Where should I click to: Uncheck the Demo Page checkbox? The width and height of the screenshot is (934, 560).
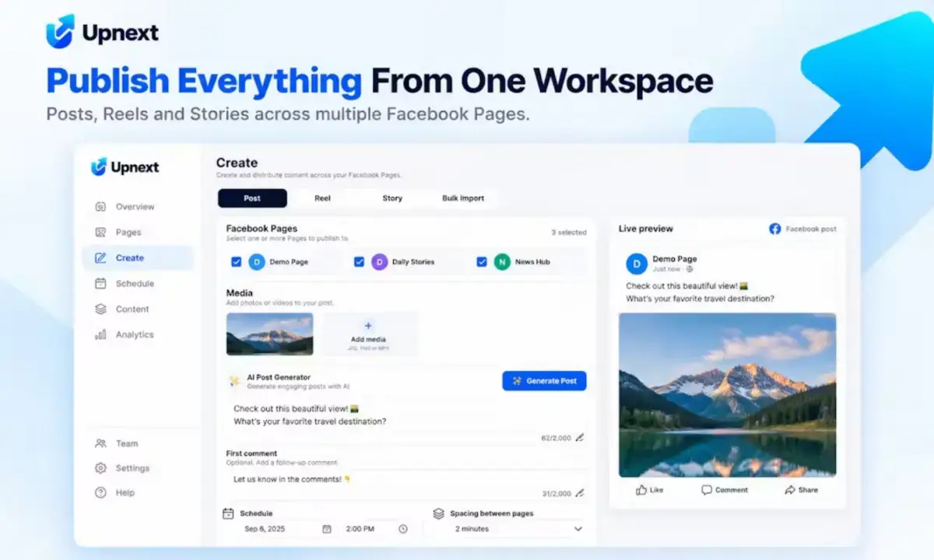click(x=237, y=262)
